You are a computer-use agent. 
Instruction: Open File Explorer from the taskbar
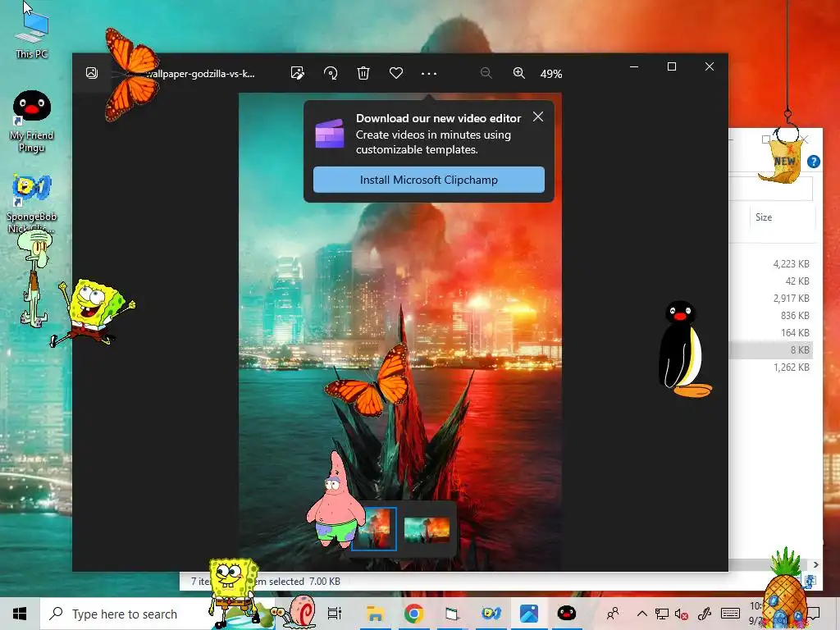(375, 614)
